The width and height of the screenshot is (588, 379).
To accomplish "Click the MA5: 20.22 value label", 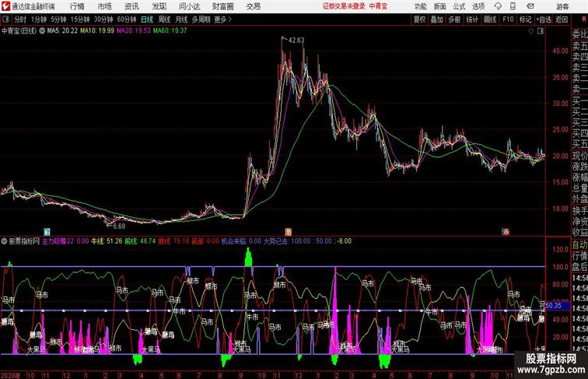I will (62, 31).
